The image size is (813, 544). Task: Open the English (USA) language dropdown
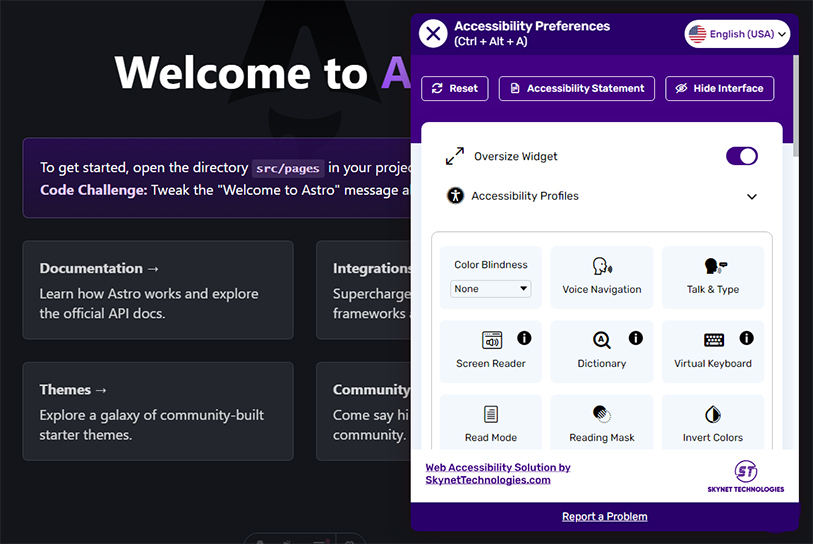click(737, 34)
